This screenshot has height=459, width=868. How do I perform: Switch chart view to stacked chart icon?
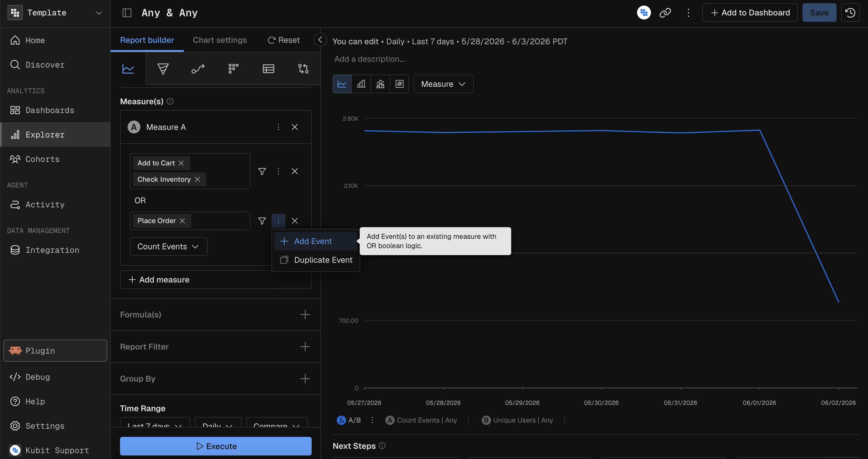click(380, 84)
